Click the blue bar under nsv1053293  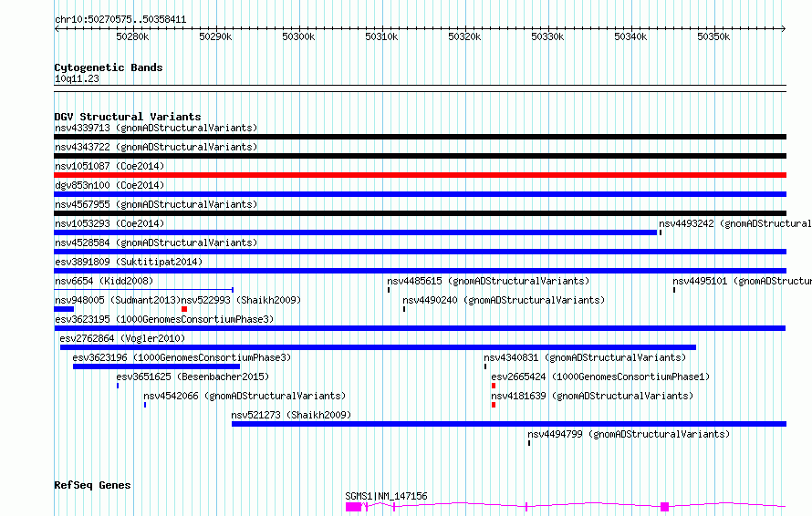coord(355,232)
